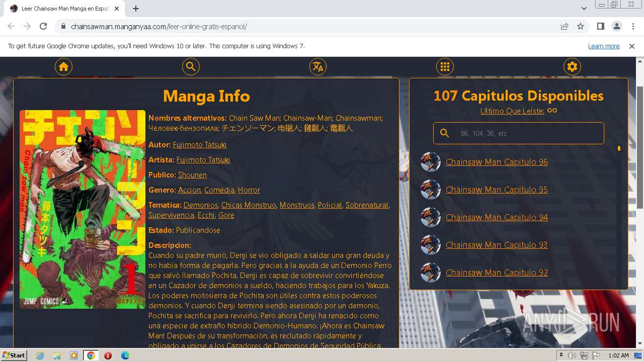
Task: Open the site search magnifier icon
Action: 191,66
